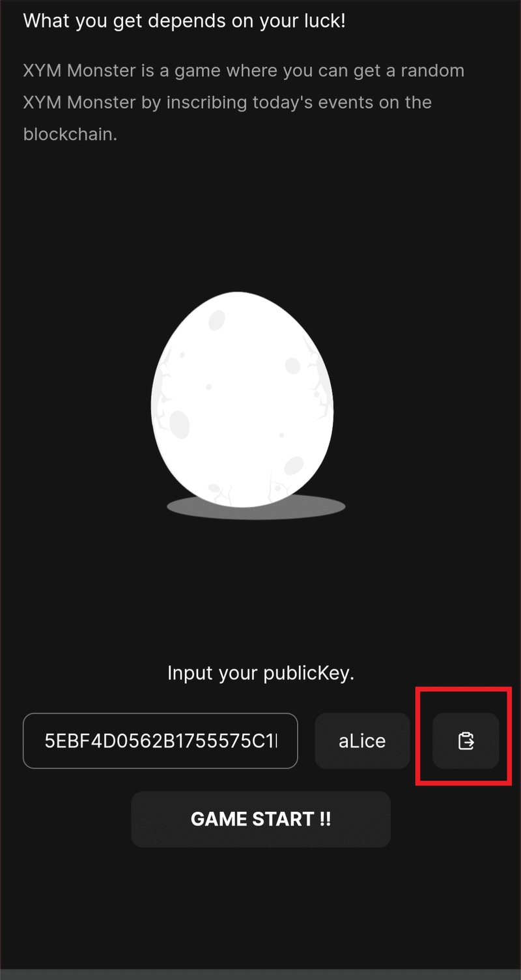521x980 pixels.
Task: Click the 'Input your publicKey.' label
Action: point(260,673)
